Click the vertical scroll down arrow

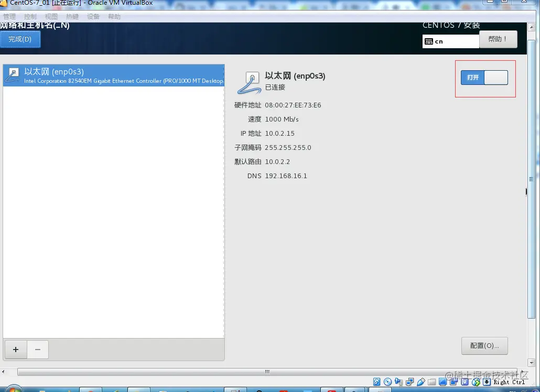click(531, 363)
